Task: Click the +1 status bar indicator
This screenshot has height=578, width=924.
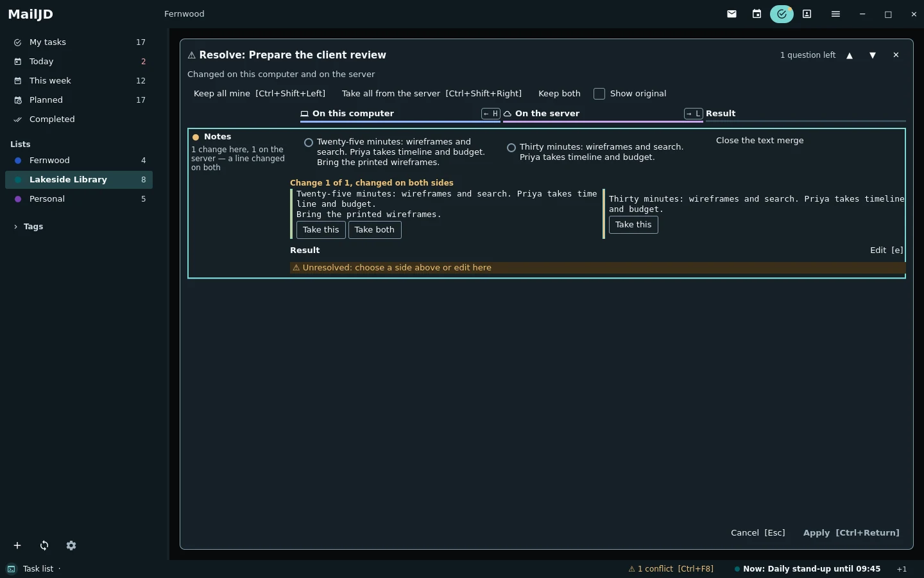Action: [x=902, y=569]
